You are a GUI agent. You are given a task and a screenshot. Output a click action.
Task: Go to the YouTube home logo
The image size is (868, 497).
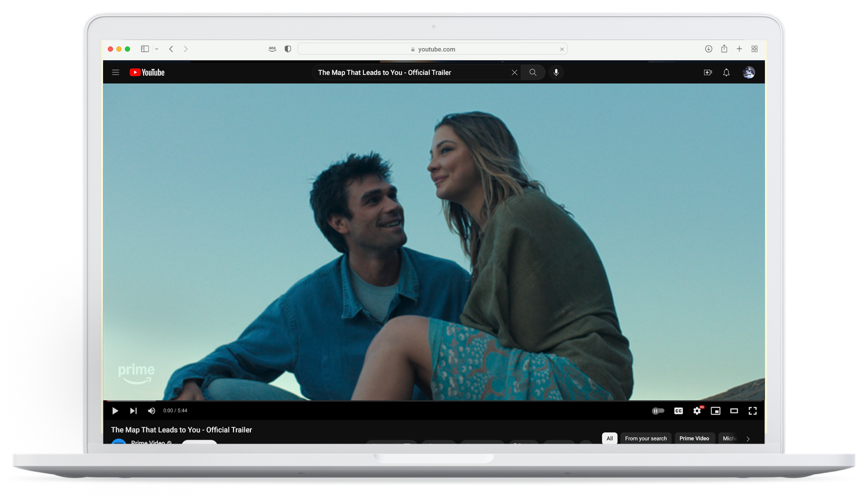pos(147,72)
